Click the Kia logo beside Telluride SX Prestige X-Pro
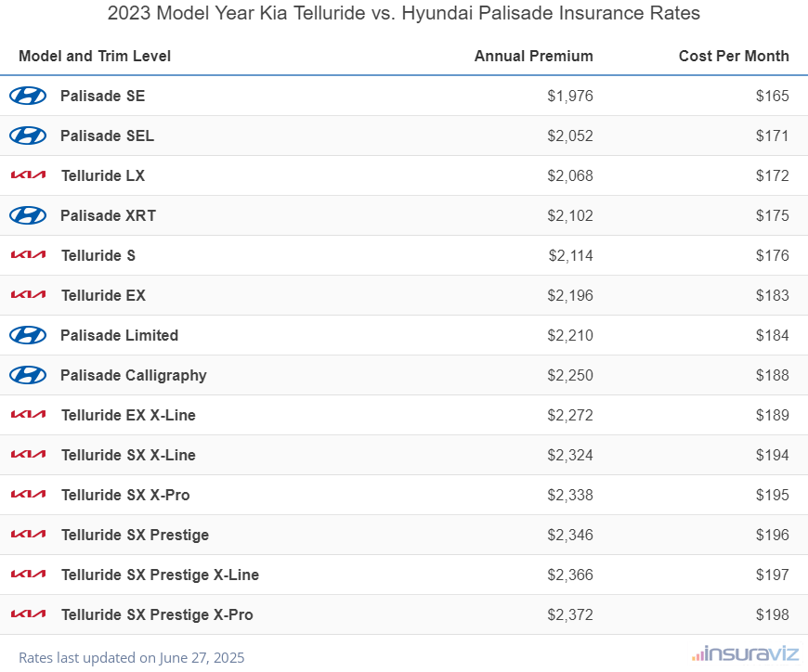This screenshot has height=672, width=808. point(29,614)
